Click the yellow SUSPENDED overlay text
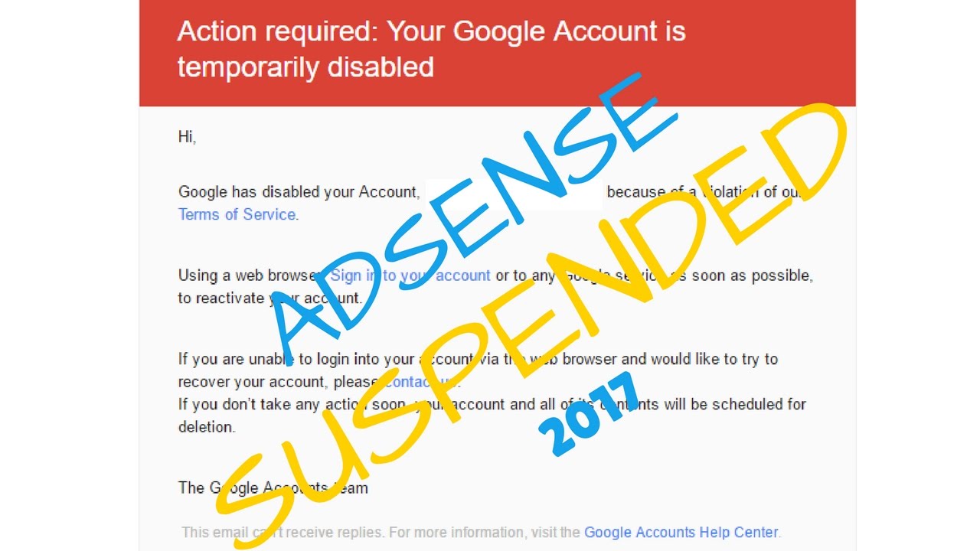Viewport: 980px width, 551px height. click(528, 306)
